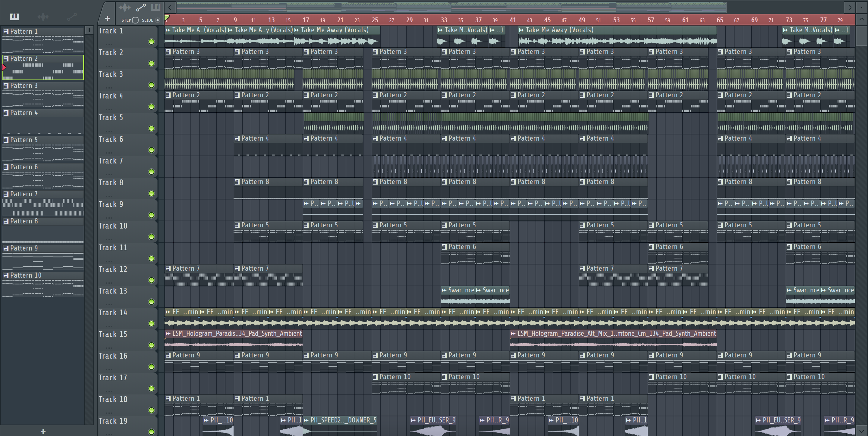Mute Track 18 with its green light
The height and width of the screenshot is (436, 868).
pos(151,410)
